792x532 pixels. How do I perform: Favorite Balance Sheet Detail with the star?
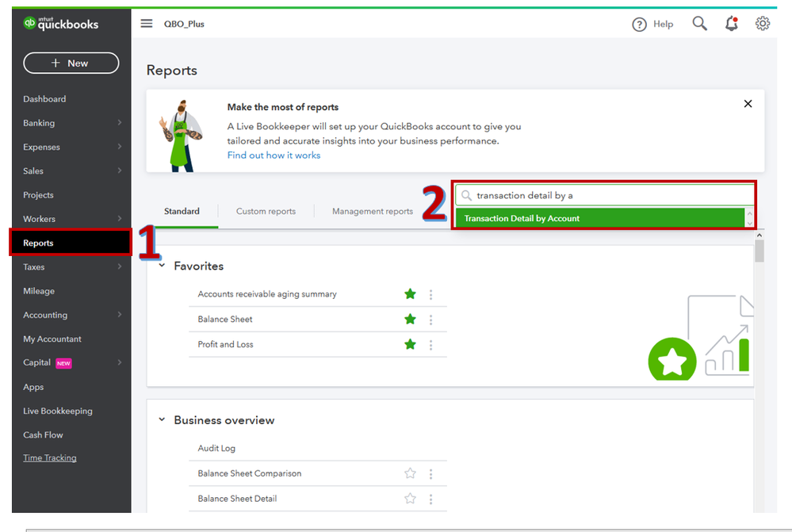coord(410,499)
